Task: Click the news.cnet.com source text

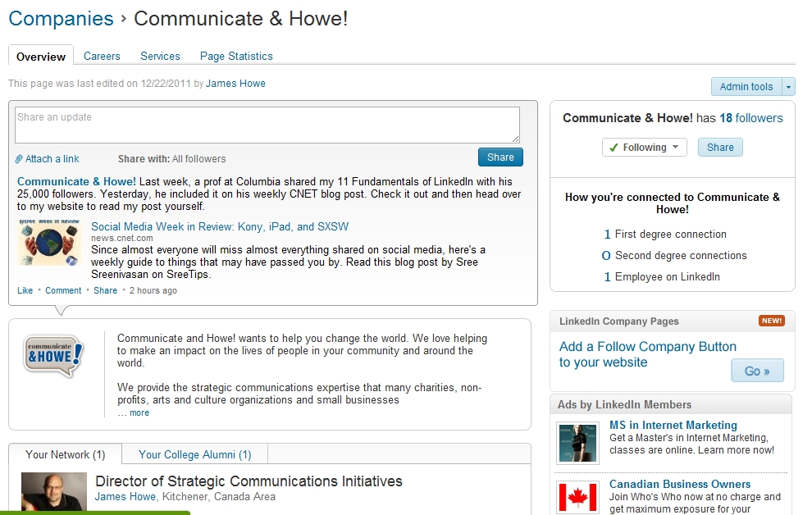Action: coord(121,238)
